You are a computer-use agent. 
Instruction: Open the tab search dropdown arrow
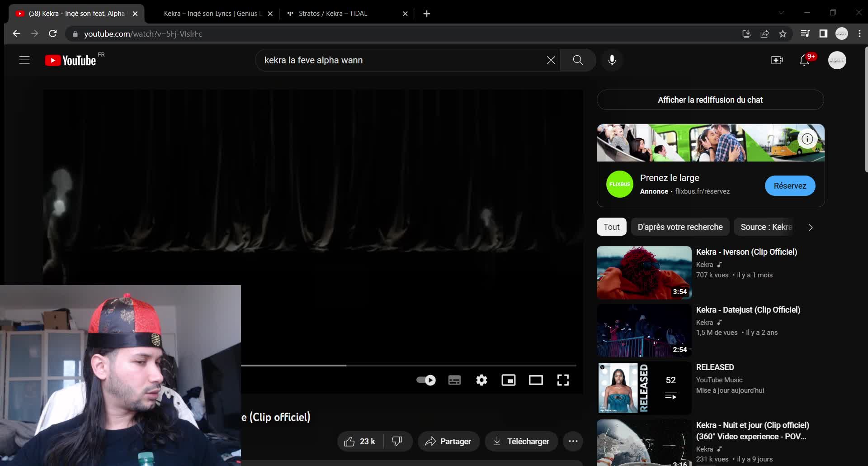click(x=781, y=13)
